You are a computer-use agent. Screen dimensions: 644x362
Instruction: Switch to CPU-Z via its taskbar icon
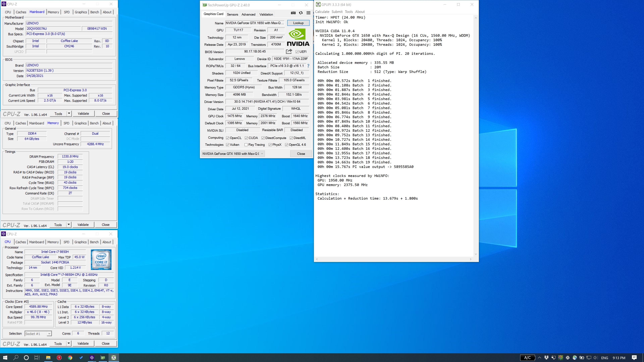92,357
